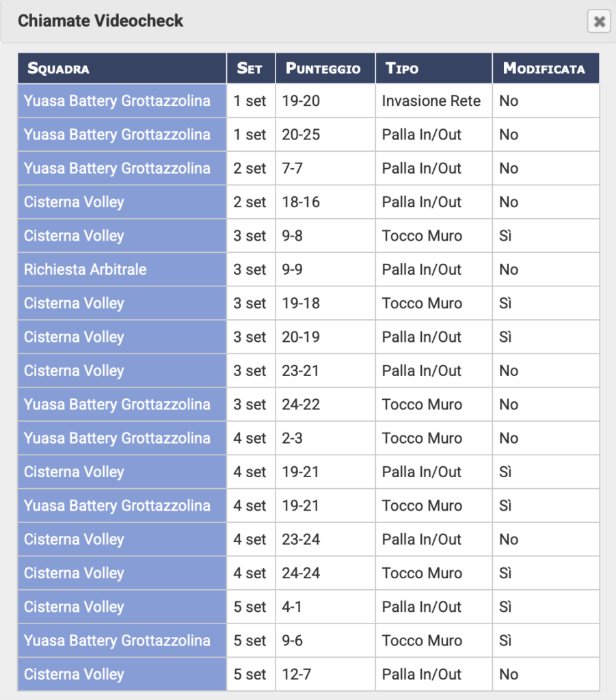Image resolution: width=616 pixels, height=700 pixels.
Task: Click the Tipo column header
Action: [x=402, y=68]
